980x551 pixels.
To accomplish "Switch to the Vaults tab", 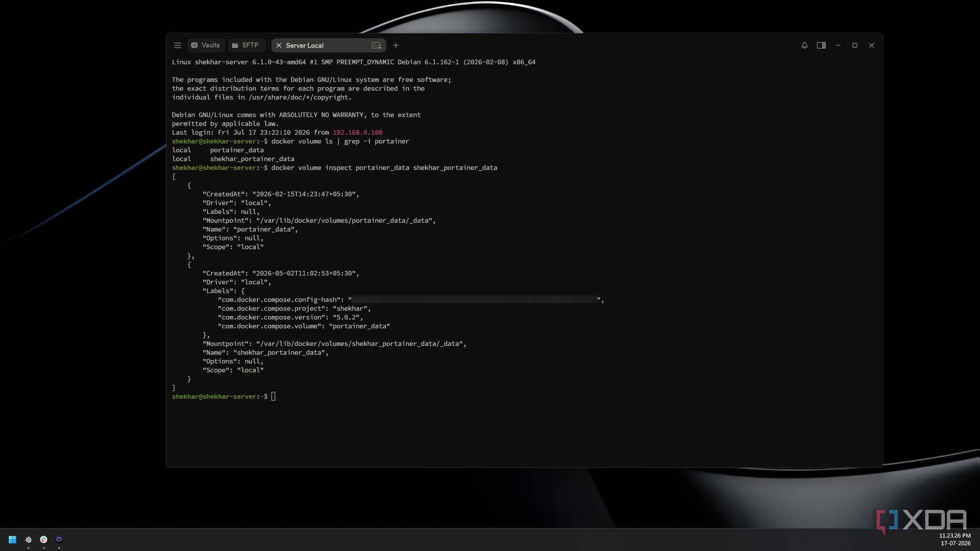I will click(x=206, y=45).
